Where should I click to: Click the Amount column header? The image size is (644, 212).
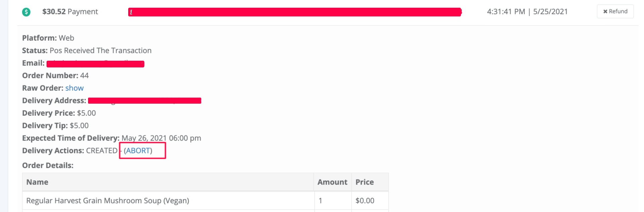[332, 182]
